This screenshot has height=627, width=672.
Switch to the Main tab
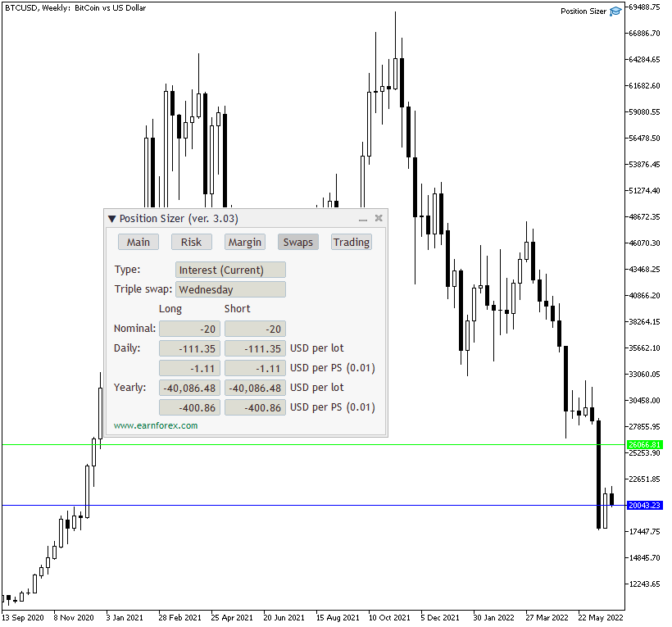(138, 242)
